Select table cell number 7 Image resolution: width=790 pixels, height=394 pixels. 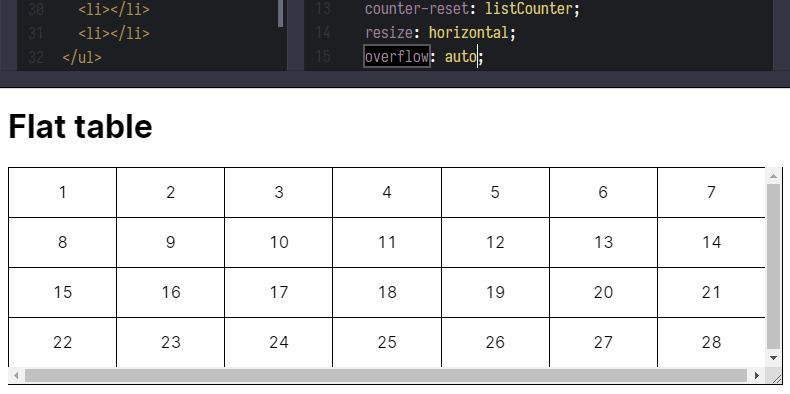coord(711,192)
